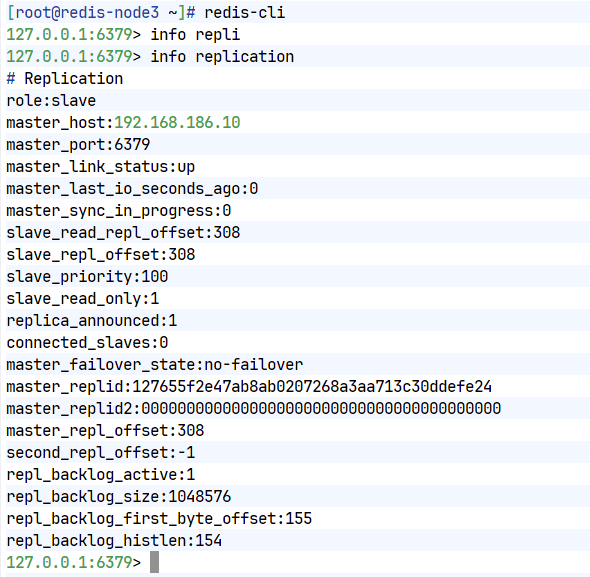Click the connected_slaves:0 line
This screenshot has width=590, height=577.
pyautogui.click(x=87, y=343)
